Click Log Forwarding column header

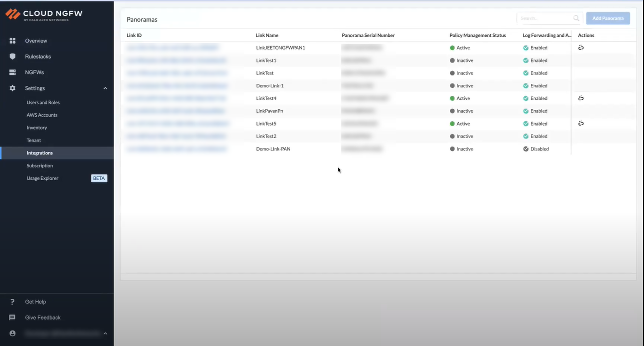point(547,35)
